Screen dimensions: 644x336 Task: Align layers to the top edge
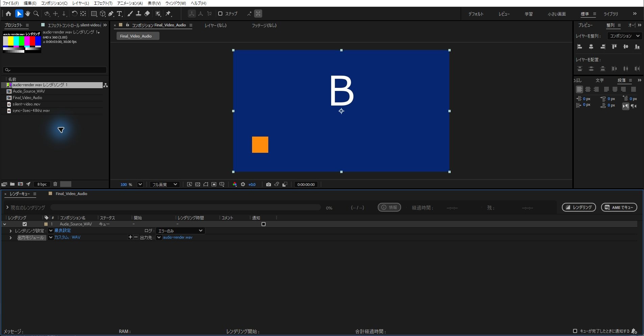pyautogui.click(x=614, y=47)
